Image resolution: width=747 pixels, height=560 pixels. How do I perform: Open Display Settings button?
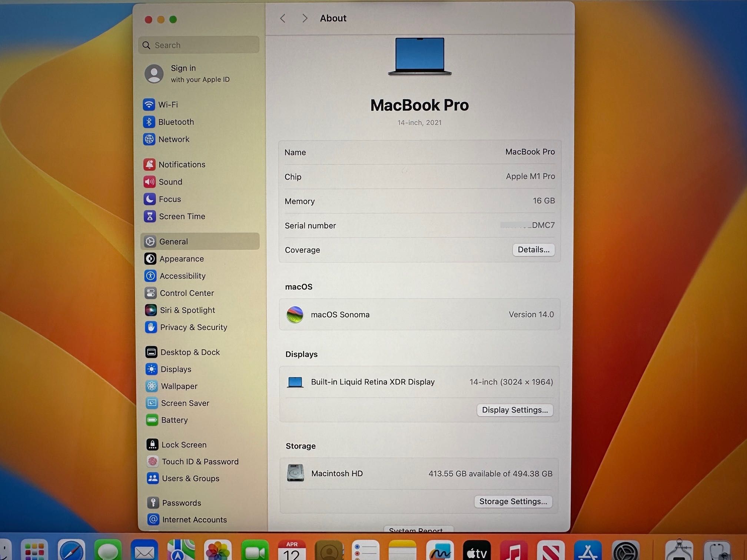(515, 410)
